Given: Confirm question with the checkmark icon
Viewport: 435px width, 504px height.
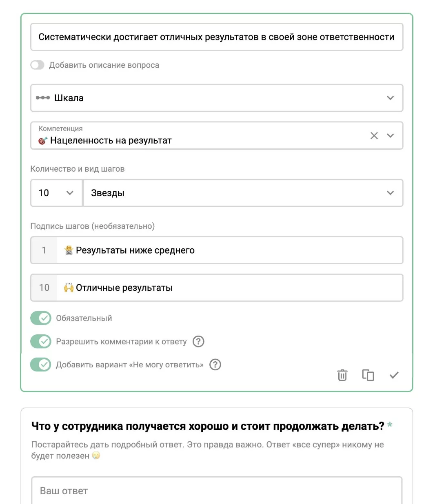Looking at the screenshot, I should click(x=394, y=375).
